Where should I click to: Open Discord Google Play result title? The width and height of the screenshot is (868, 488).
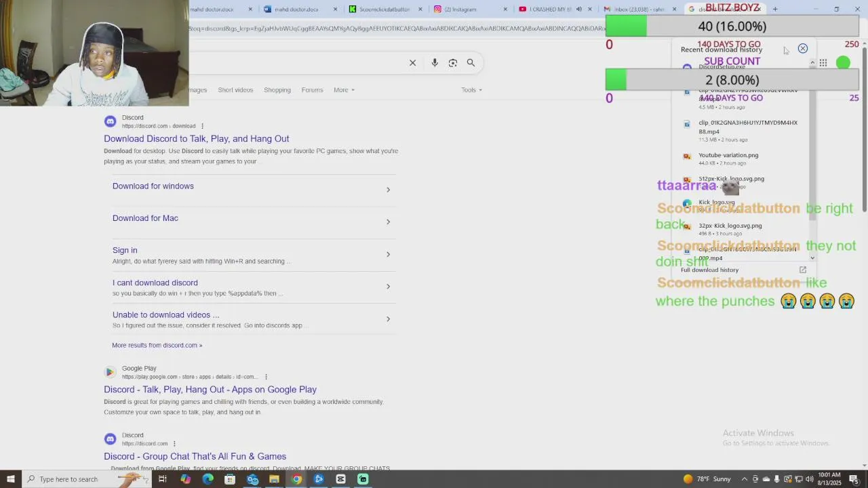tap(210, 390)
